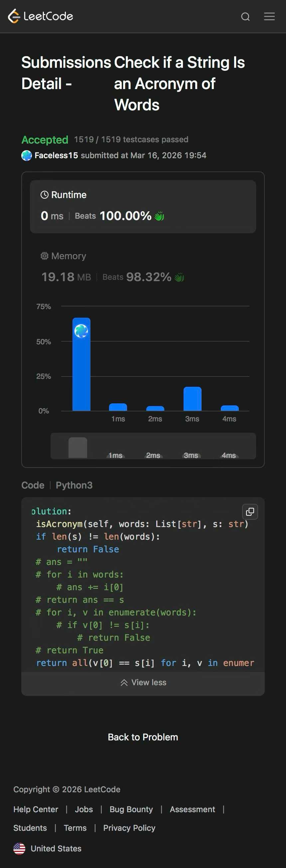Viewport: 286px width, 868px height.
Task: Select the Runtime stats panel
Action: pyautogui.click(x=143, y=206)
